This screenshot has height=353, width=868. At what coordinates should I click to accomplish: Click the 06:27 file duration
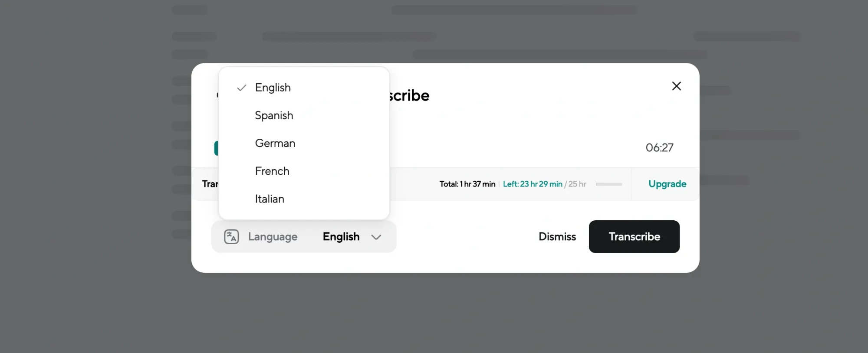coord(659,148)
